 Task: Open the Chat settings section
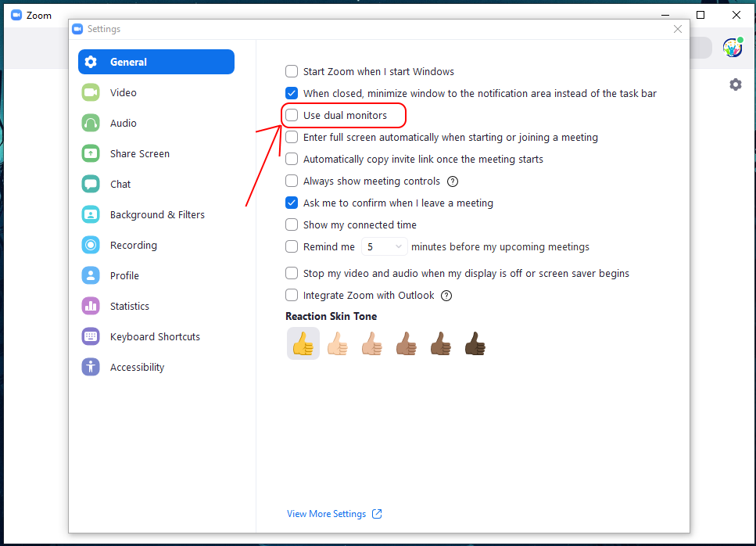tap(156, 185)
